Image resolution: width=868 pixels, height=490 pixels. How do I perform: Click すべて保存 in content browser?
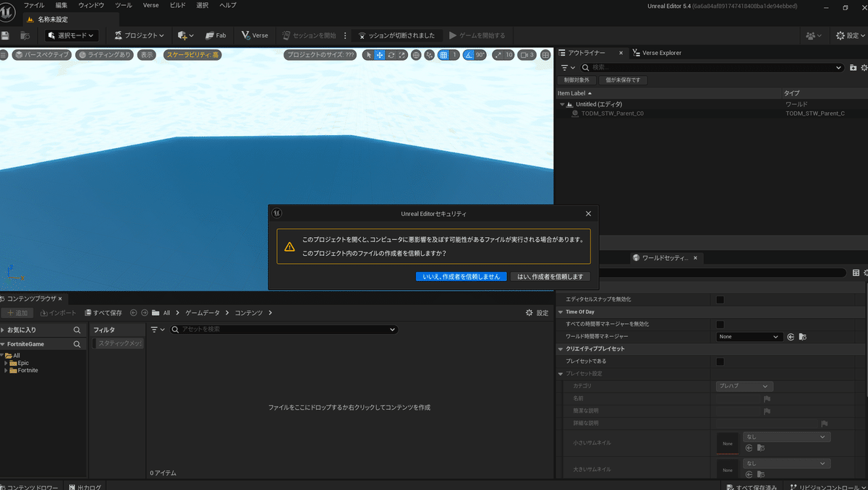click(103, 313)
